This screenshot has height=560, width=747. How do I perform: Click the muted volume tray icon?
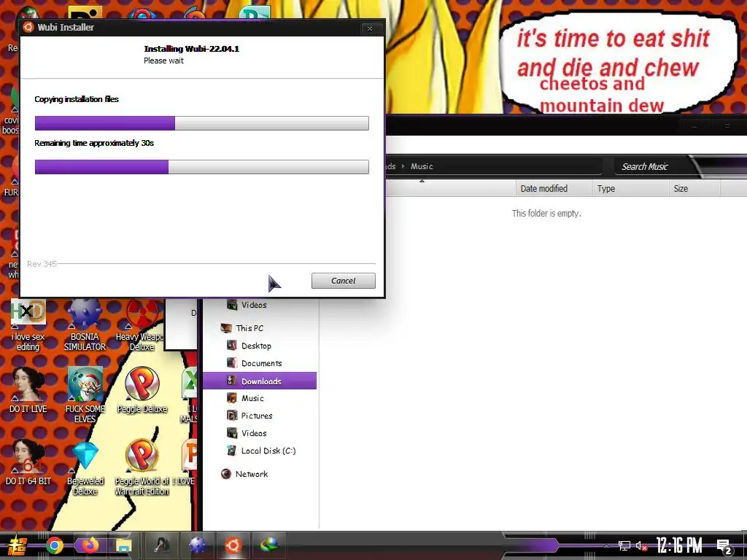tap(641, 545)
